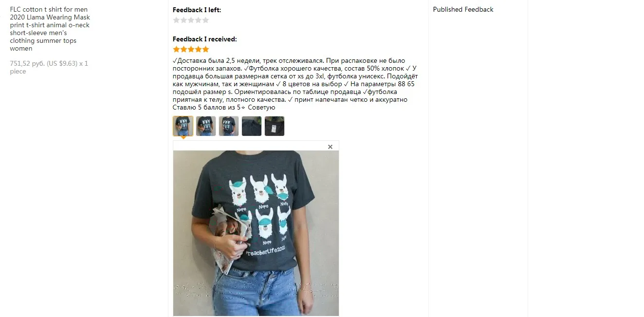Click the last orange star in received feedback
This screenshot has height=317, width=644.
(205, 49)
